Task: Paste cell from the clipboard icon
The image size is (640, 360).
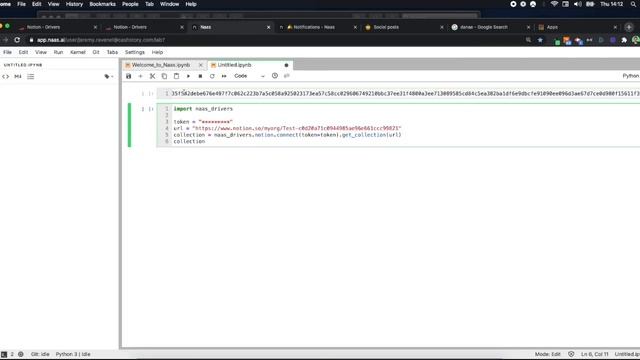Action: 176,76
